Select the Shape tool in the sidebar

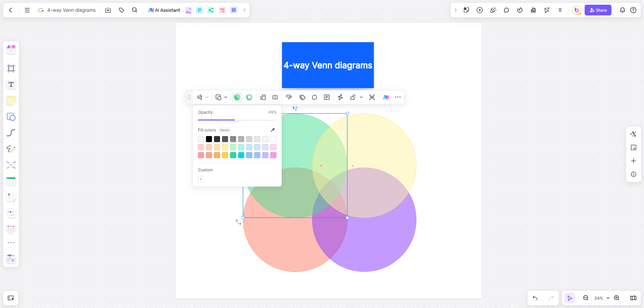(11, 117)
